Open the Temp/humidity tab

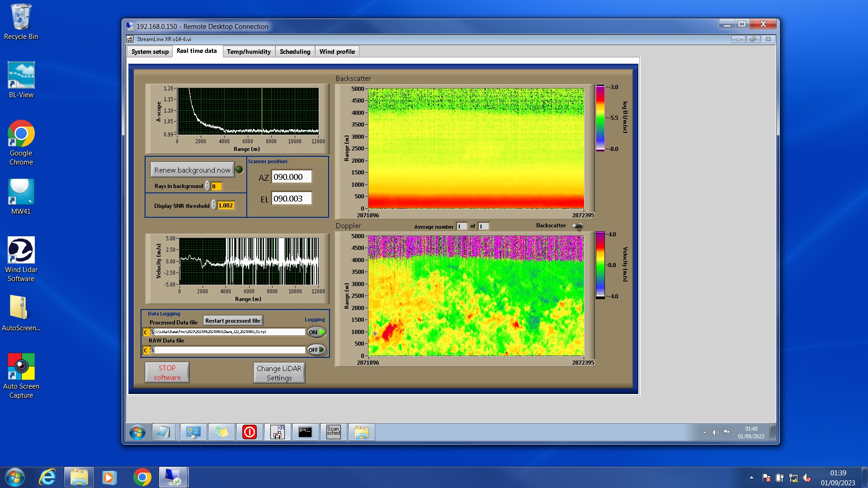(249, 52)
